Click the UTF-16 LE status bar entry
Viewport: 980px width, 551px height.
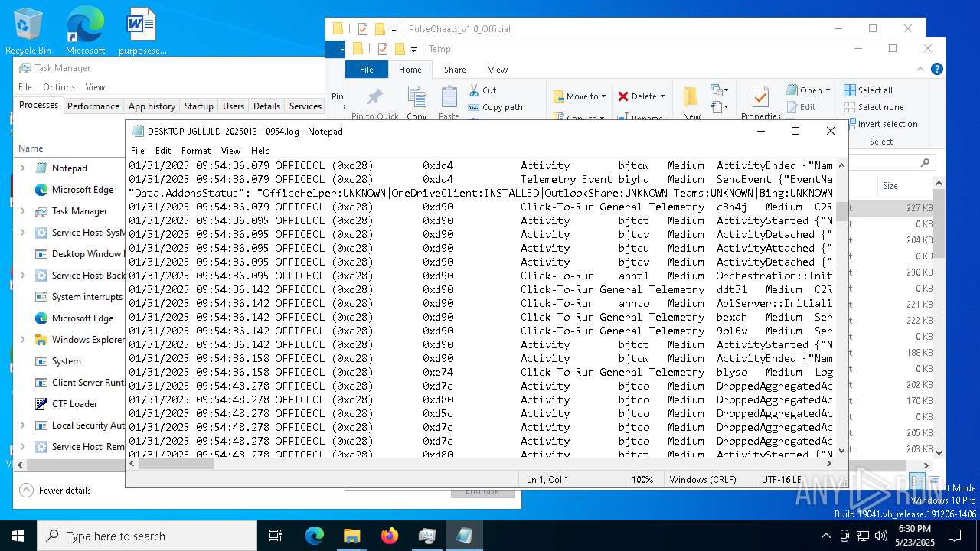click(782, 480)
